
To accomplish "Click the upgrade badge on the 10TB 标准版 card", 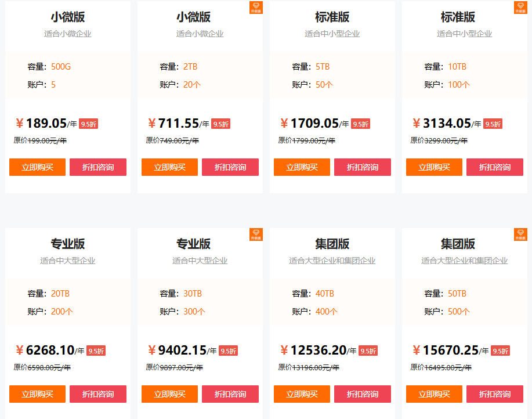I will tap(520, 8).
